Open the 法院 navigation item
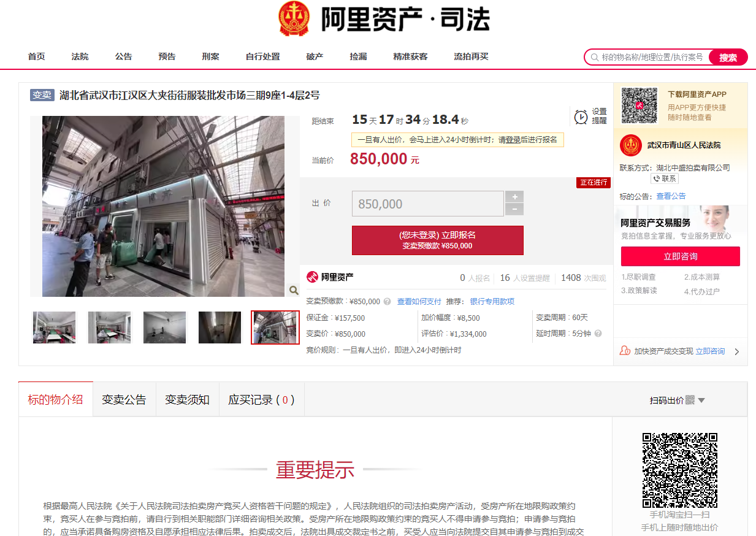The image size is (756, 536). click(80, 56)
